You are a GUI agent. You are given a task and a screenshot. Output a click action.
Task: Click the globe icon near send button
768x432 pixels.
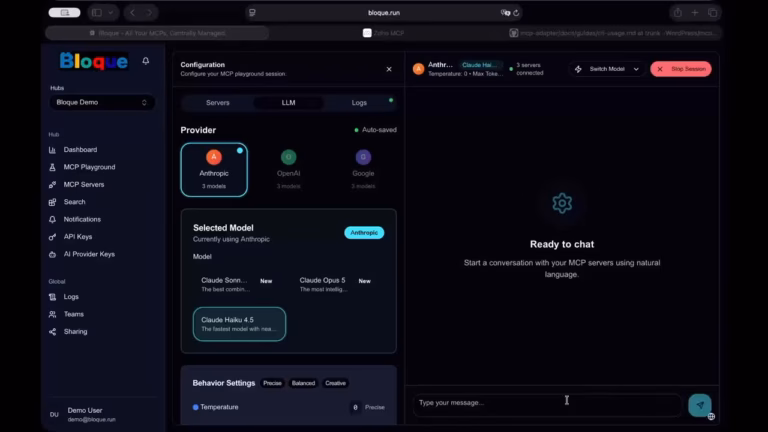(x=711, y=417)
